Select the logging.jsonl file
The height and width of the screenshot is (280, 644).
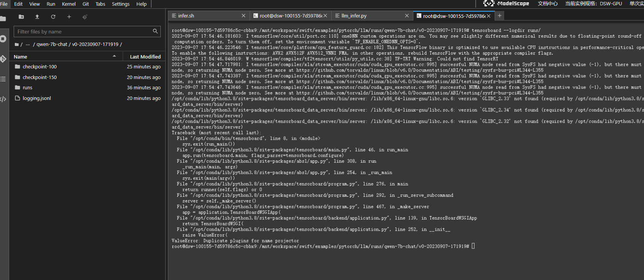pyautogui.click(x=87, y=98)
